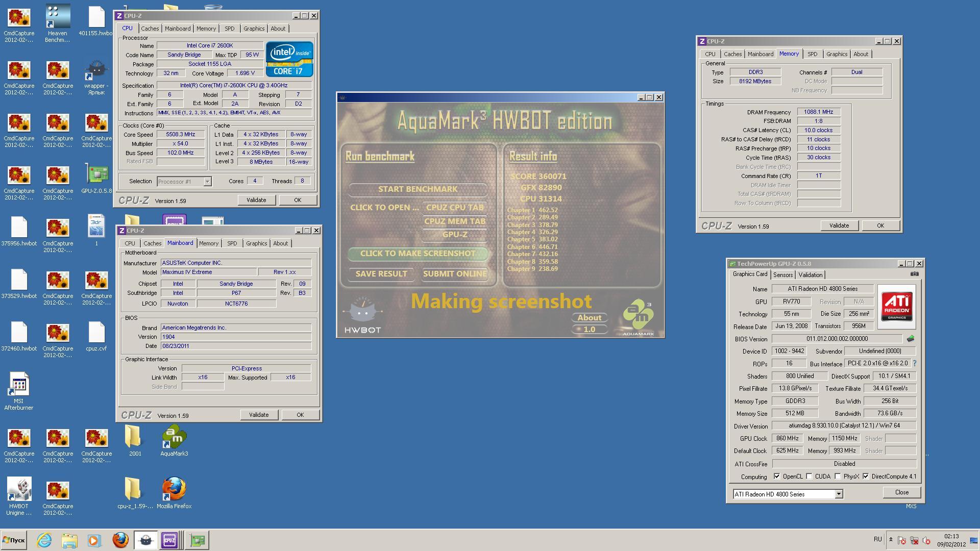980x551 pixels.
Task: Click the About button in AquaMark3
Action: pyautogui.click(x=589, y=317)
